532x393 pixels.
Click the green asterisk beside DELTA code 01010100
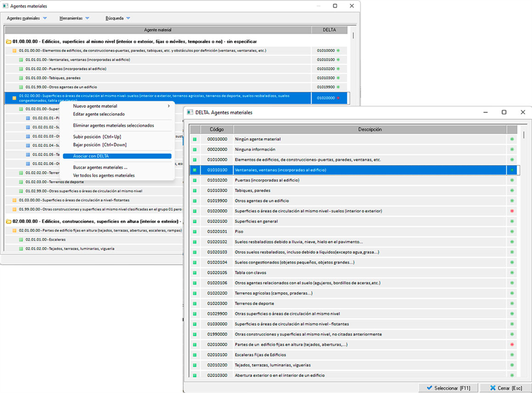pos(337,60)
